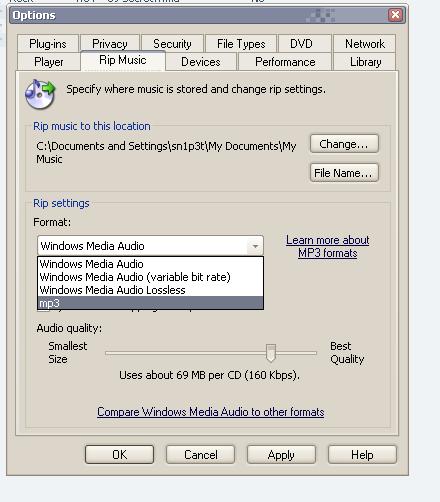The width and height of the screenshot is (440, 502).
Task: Collapse the Format dropdown arrow
Action: tap(255, 246)
